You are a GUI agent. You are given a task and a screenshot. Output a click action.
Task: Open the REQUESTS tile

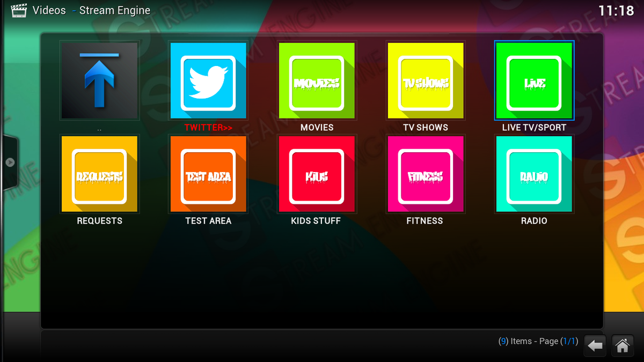pyautogui.click(x=99, y=173)
